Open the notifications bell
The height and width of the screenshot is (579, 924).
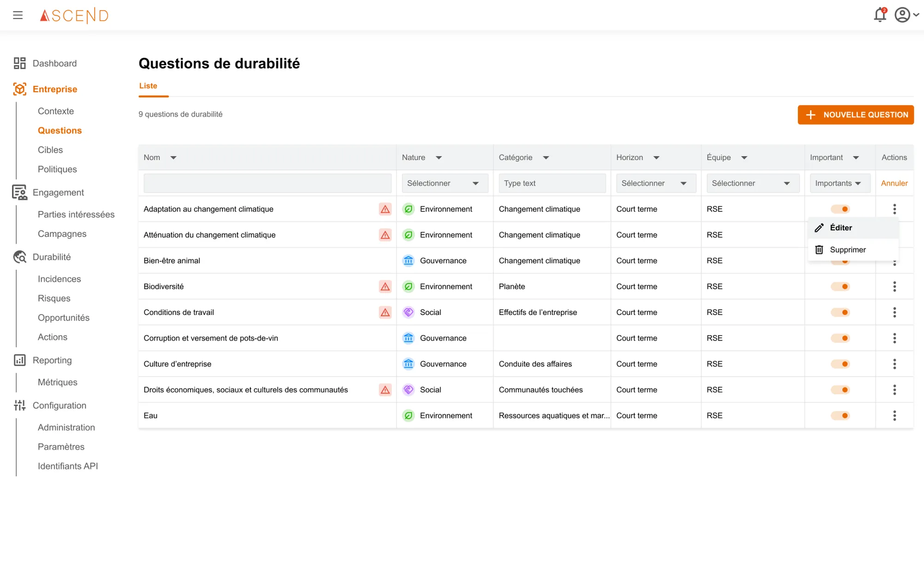pos(880,15)
